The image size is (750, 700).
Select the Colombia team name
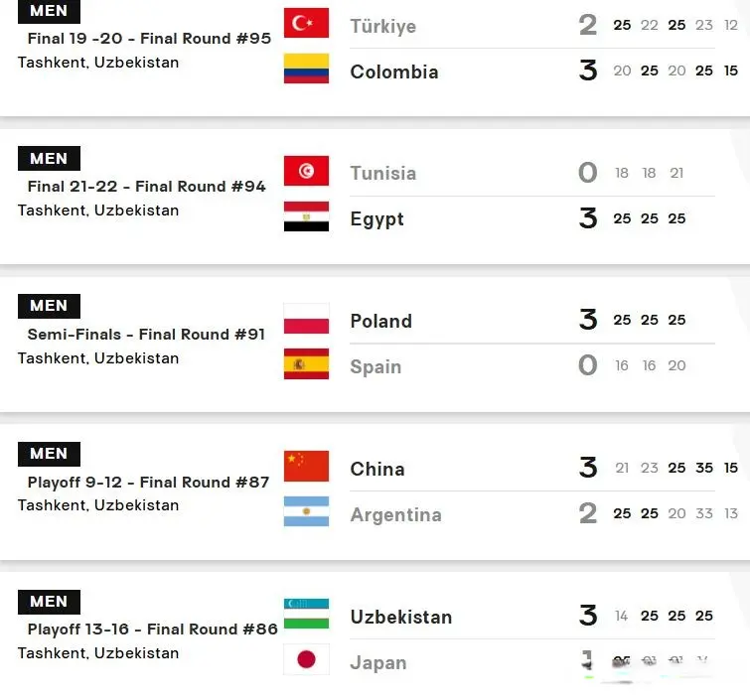pos(394,72)
